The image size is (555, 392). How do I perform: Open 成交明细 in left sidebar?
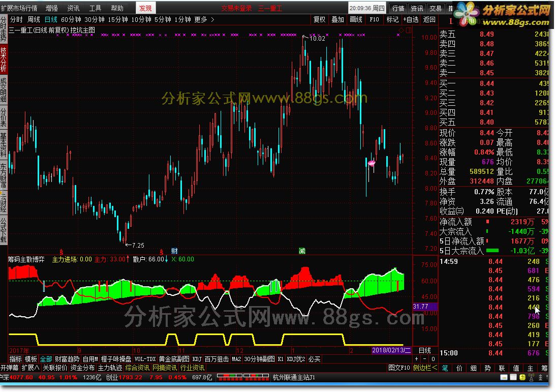[x=3, y=89]
